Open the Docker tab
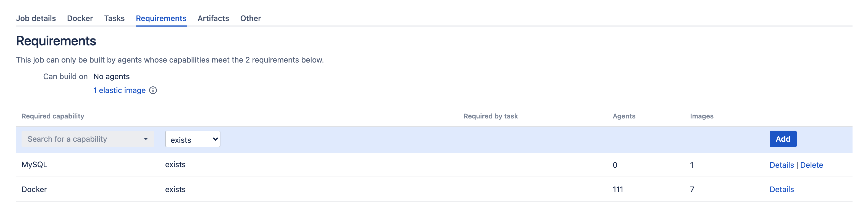The image size is (868, 212). tap(80, 18)
